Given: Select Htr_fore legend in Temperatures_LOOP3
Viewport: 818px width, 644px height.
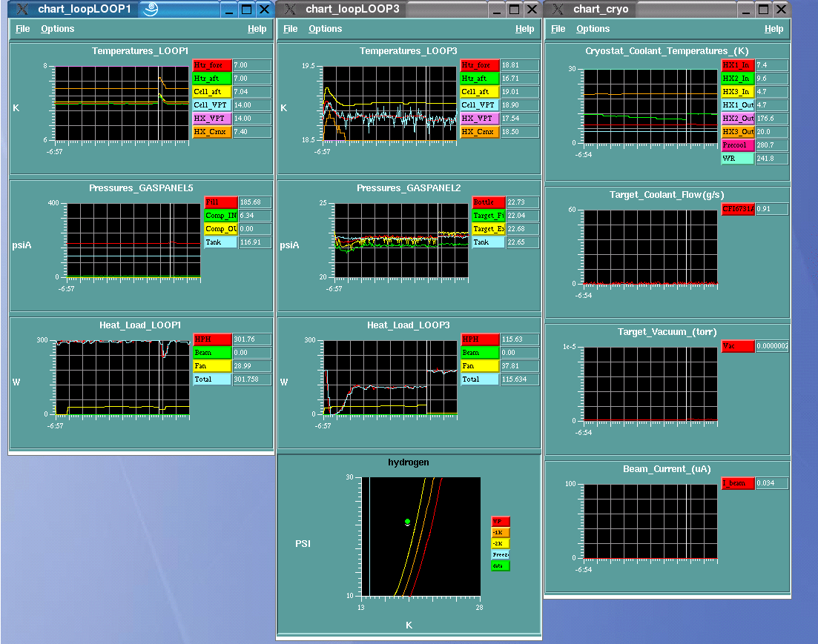Looking at the screenshot, I should tap(480, 65).
